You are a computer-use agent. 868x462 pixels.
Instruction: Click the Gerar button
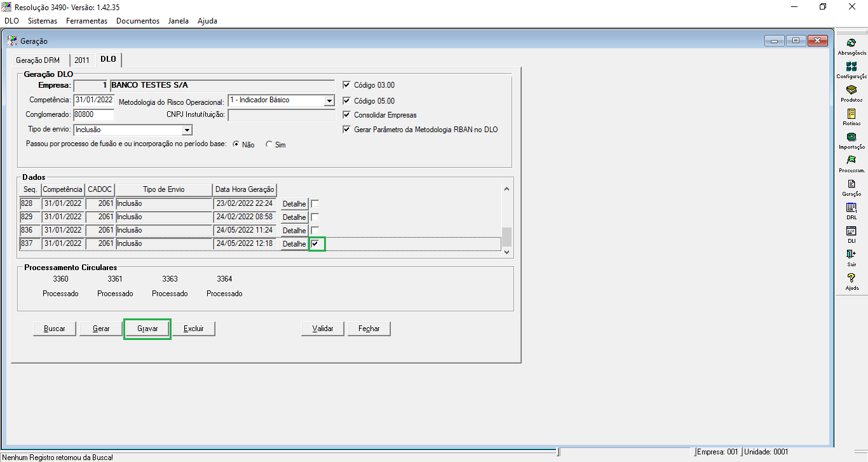[x=101, y=329]
